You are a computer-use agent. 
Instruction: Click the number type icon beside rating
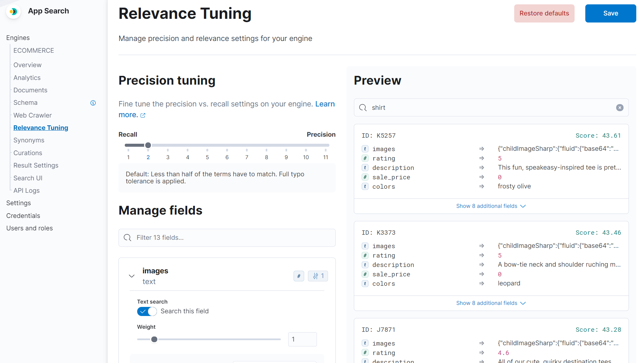point(365,158)
